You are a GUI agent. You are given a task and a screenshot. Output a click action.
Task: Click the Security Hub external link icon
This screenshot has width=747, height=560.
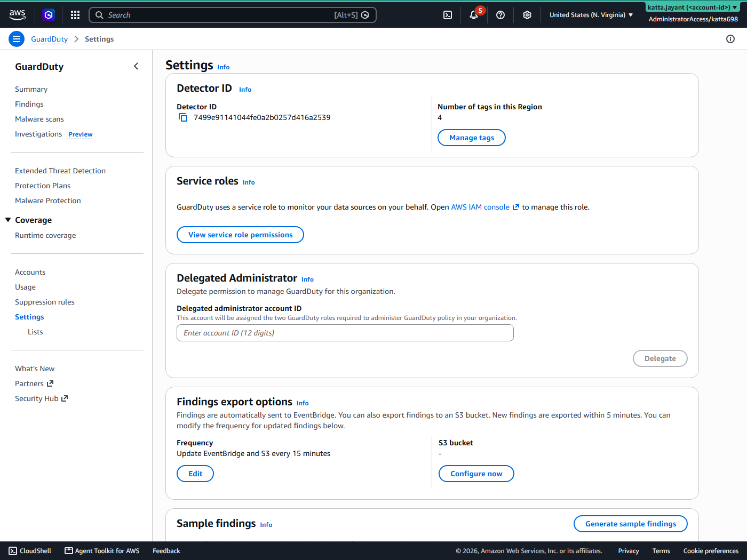[65, 398]
